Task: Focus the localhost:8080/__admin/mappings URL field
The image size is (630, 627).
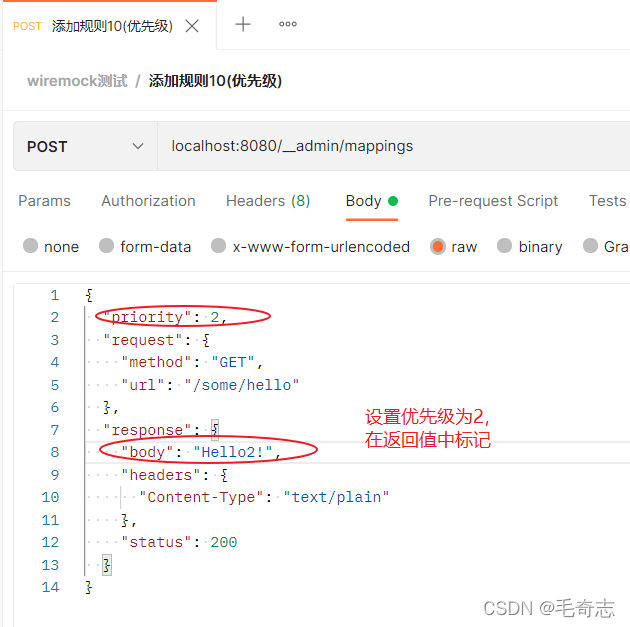Action: pos(394,146)
